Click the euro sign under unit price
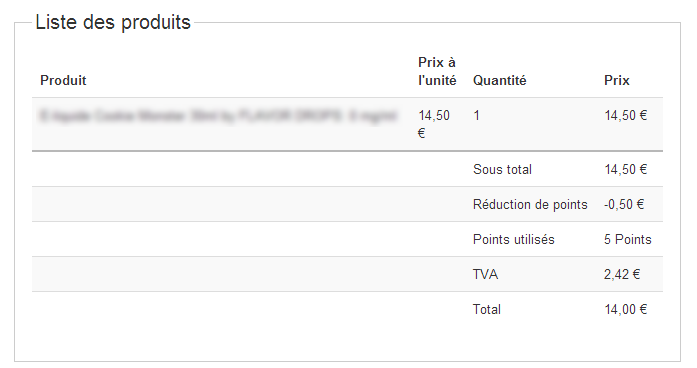The width and height of the screenshot is (697, 368). 422,133
